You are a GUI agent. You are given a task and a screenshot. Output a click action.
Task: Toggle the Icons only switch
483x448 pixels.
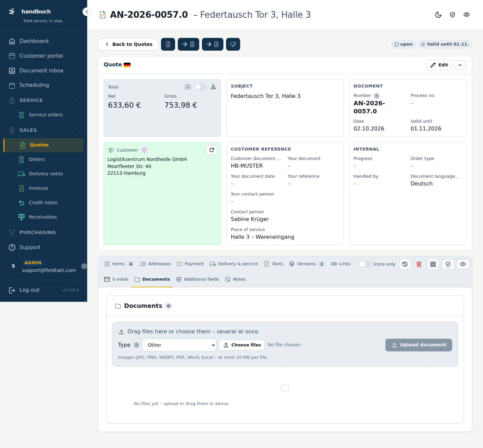point(365,264)
